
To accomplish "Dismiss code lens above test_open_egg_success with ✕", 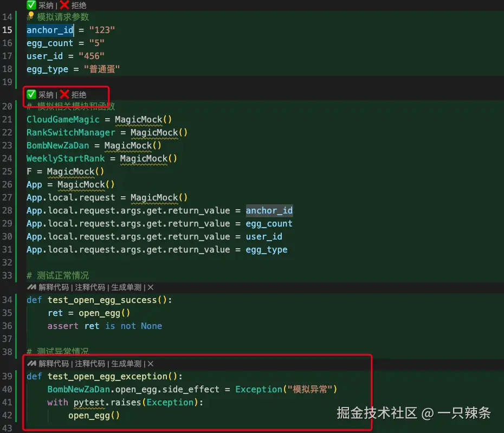I will click(x=151, y=287).
